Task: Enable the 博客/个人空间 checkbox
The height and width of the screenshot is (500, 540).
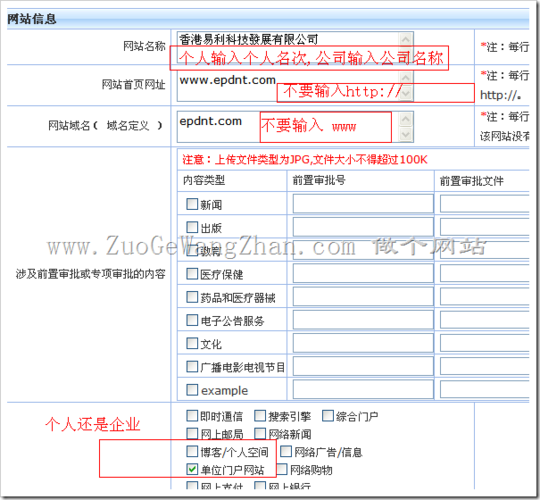Action: pyautogui.click(x=192, y=451)
